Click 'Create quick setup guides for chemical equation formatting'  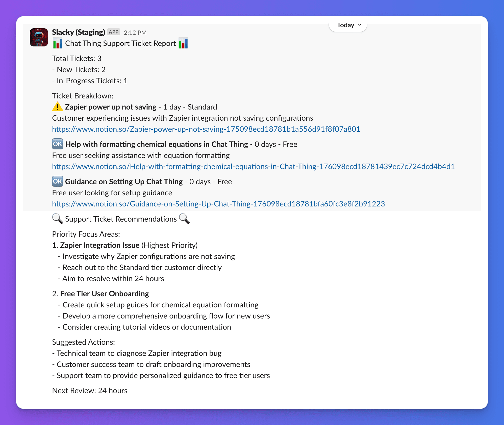pyautogui.click(x=161, y=305)
